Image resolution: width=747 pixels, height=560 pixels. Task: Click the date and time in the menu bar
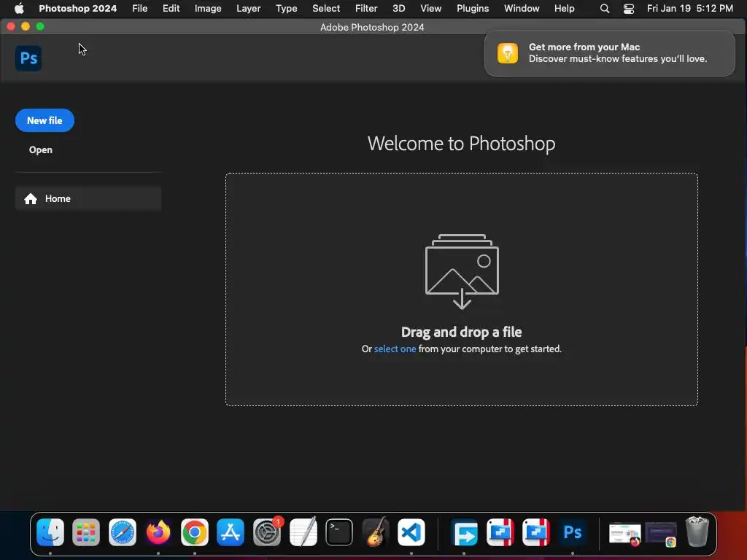pyautogui.click(x=690, y=9)
